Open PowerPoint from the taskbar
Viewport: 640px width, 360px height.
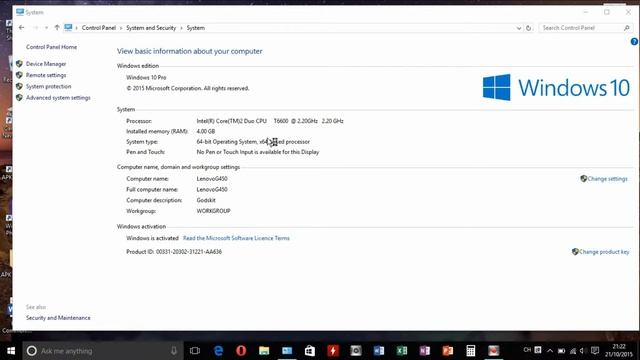448,351
